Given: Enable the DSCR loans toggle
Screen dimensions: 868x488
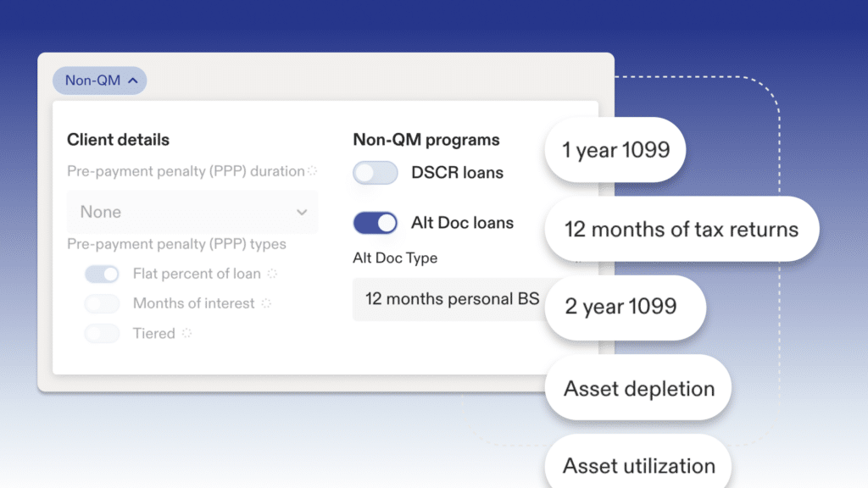Looking at the screenshot, I should click(376, 173).
